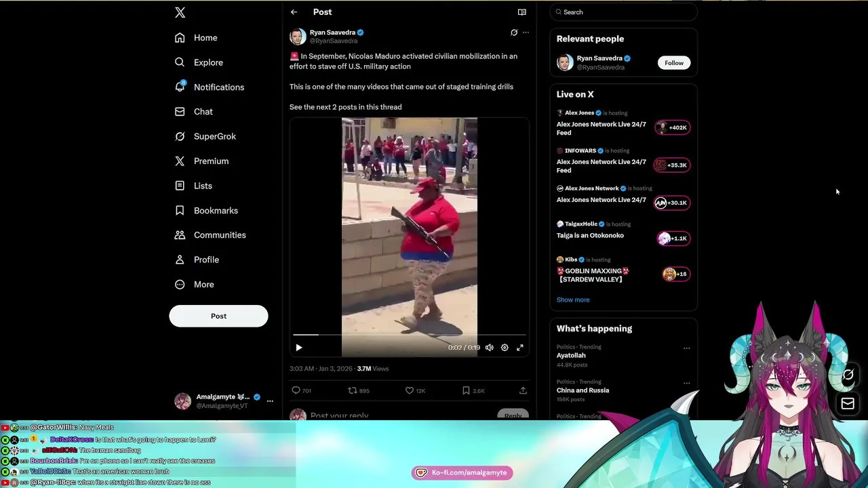
Task: Open Profile from the sidebar
Action: [197, 260]
